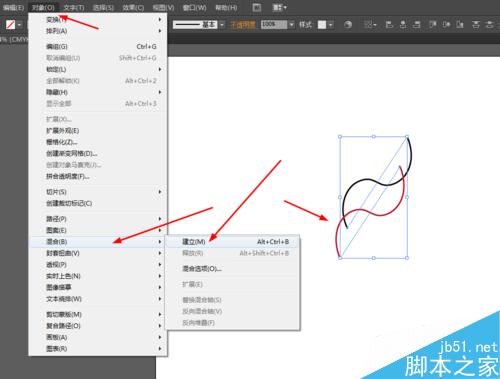Open the Align To selection icon
The width and height of the screenshot is (500, 379).
coord(370,25)
